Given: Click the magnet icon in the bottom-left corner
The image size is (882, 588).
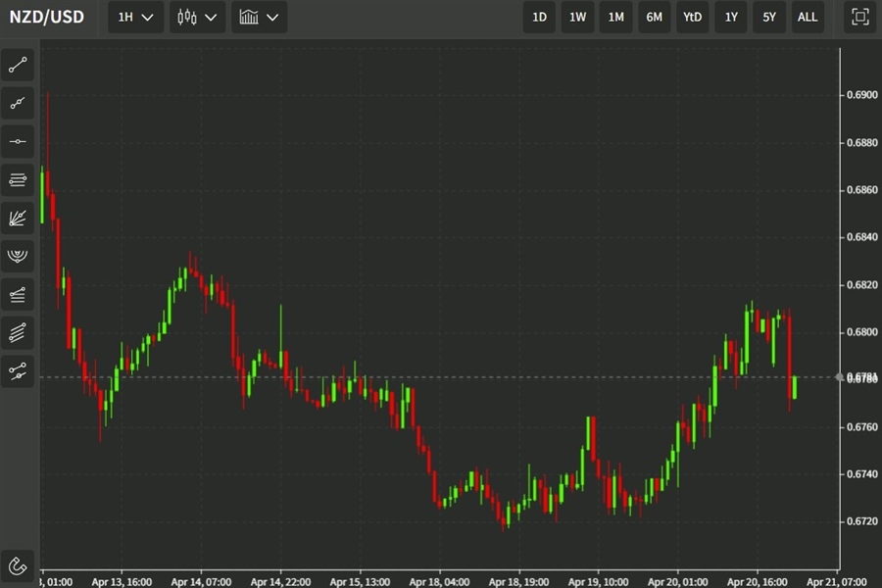Looking at the screenshot, I should [18, 563].
